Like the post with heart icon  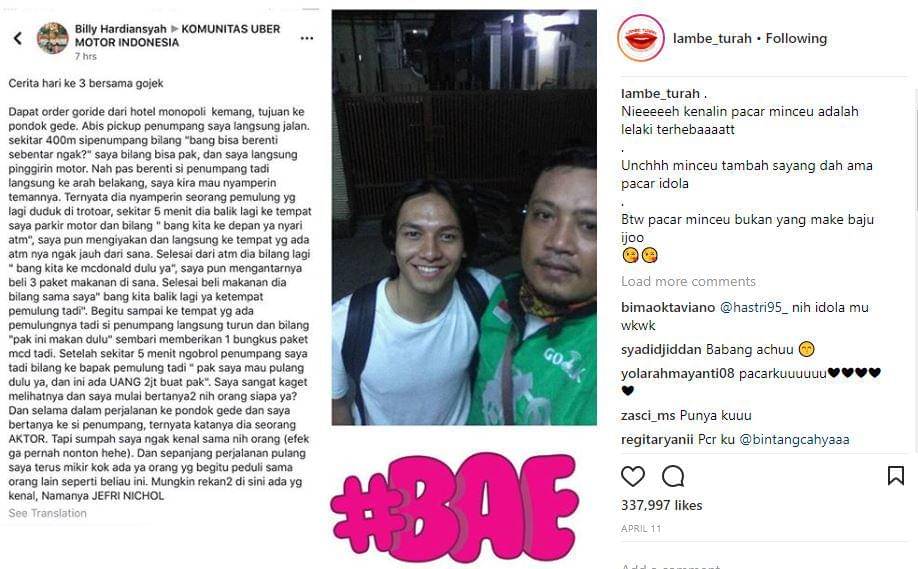click(632, 477)
